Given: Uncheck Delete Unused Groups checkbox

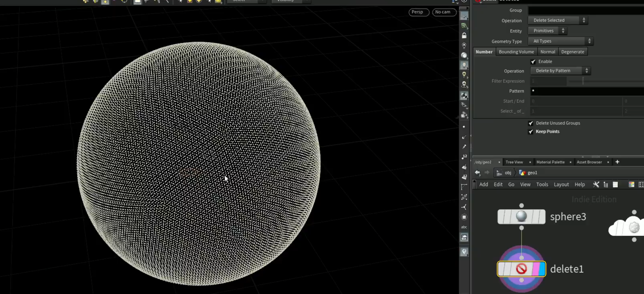Looking at the screenshot, I should 531,123.
